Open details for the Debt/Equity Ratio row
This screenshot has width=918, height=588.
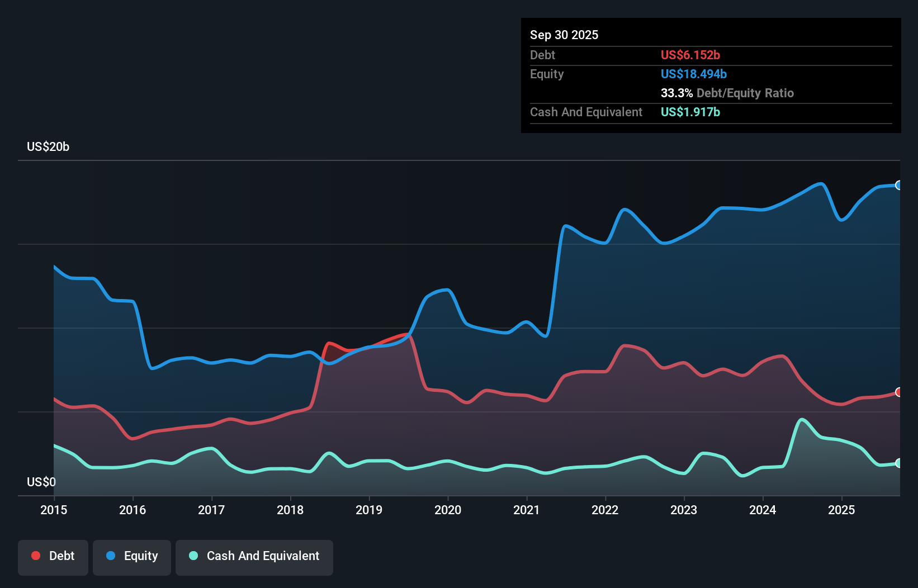point(727,93)
